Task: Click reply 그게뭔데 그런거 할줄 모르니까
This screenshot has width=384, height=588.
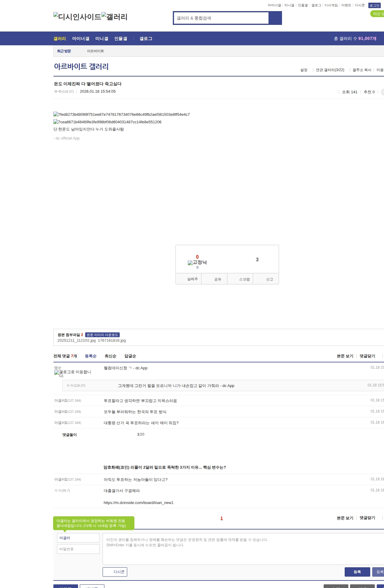Action: point(176,386)
